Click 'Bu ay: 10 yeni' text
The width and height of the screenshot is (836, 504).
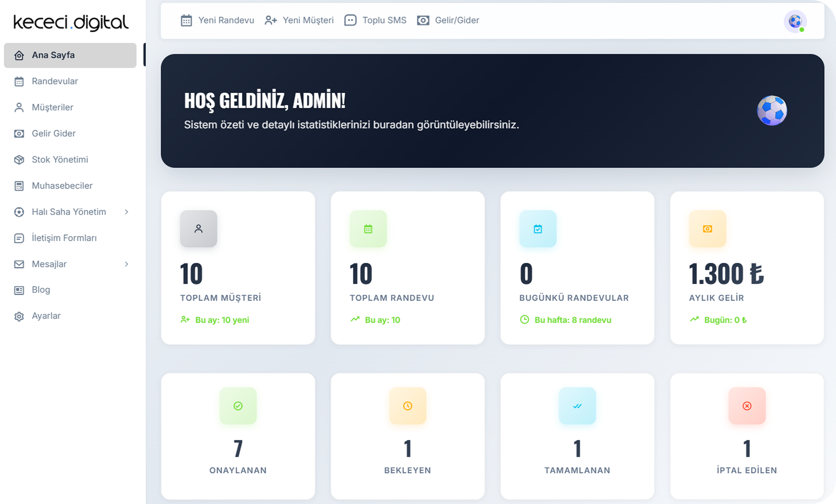[222, 320]
